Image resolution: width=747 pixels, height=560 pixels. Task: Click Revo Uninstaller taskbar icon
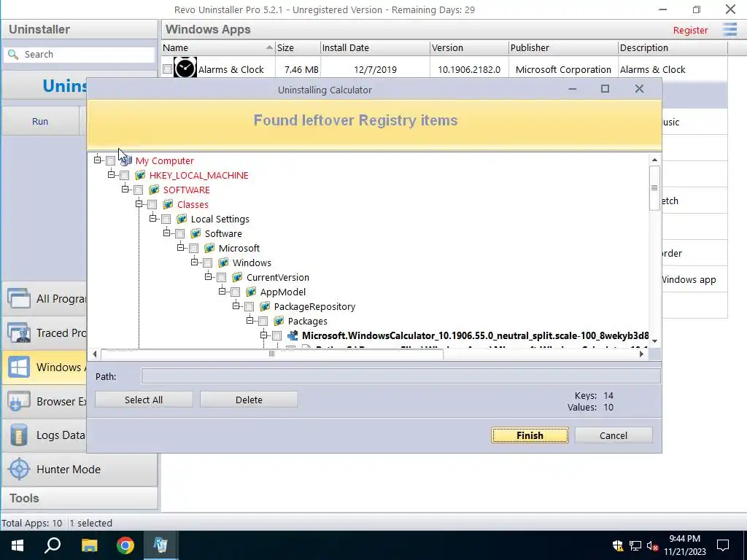coord(160,545)
